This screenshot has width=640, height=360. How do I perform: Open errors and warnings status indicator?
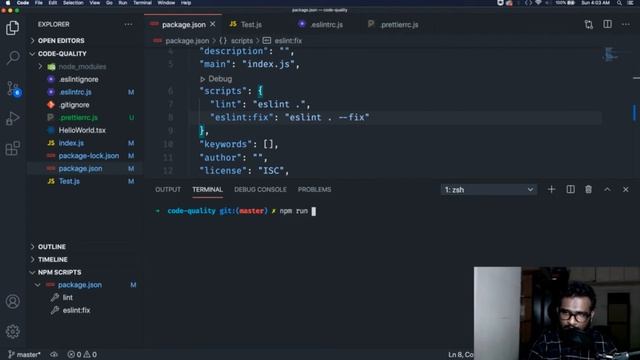click(82, 354)
